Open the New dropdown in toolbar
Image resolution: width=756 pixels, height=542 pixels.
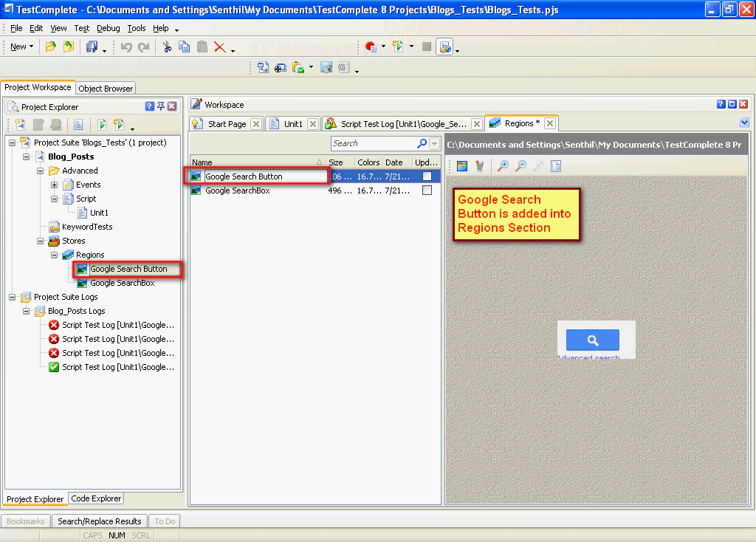point(22,47)
